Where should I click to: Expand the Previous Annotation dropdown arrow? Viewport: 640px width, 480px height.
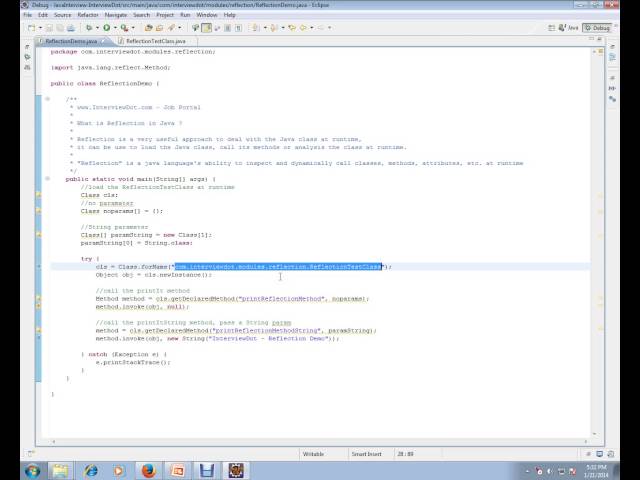(x=282, y=28)
